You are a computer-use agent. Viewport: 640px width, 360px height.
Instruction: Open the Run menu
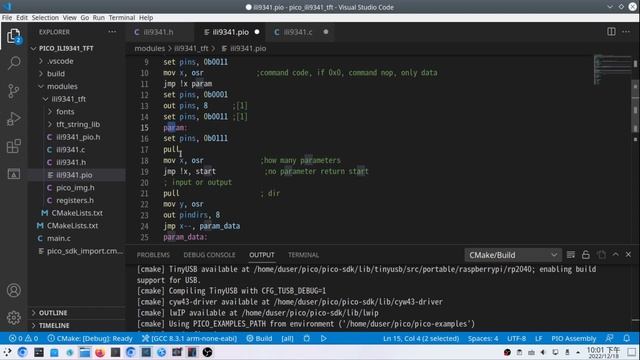[x=98, y=18]
